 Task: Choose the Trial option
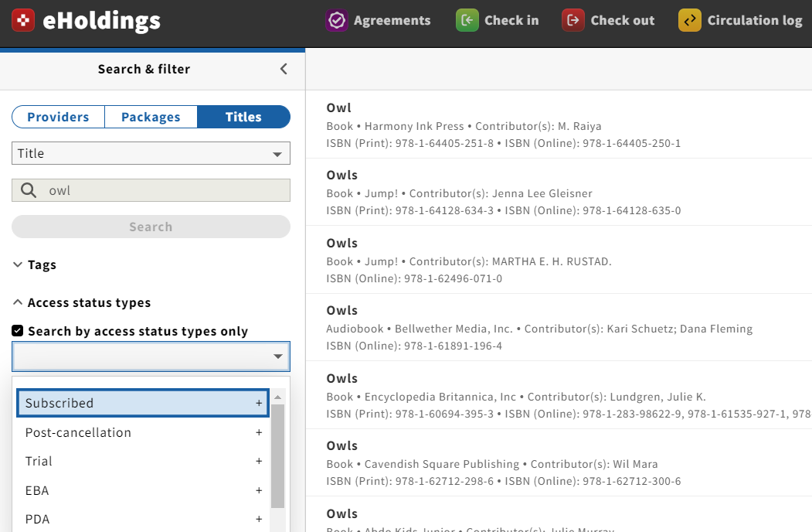pyautogui.click(x=143, y=461)
